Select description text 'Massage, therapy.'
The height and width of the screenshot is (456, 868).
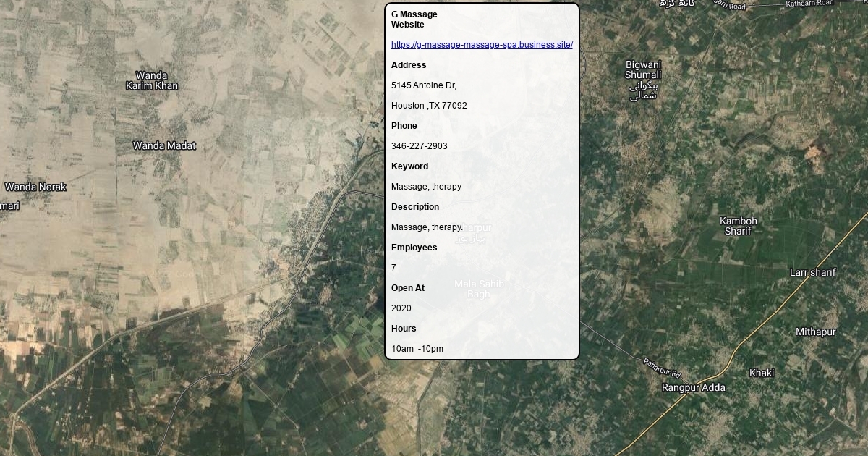[427, 227]
